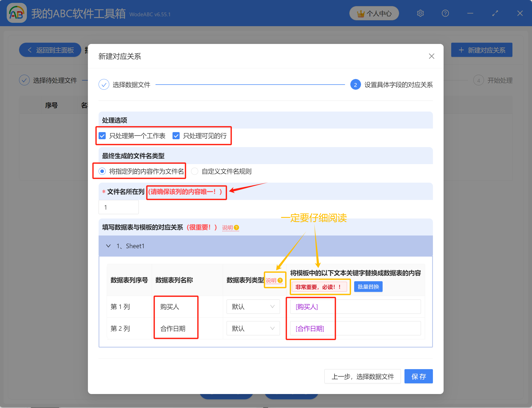Collapse the Sheet1 section

(108, 246)
